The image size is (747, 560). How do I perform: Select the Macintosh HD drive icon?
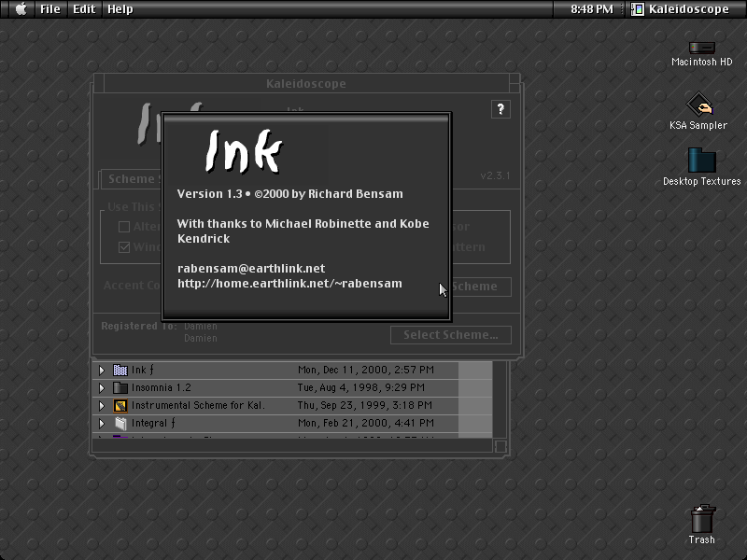pyautogui.click(x=702, y=48)
